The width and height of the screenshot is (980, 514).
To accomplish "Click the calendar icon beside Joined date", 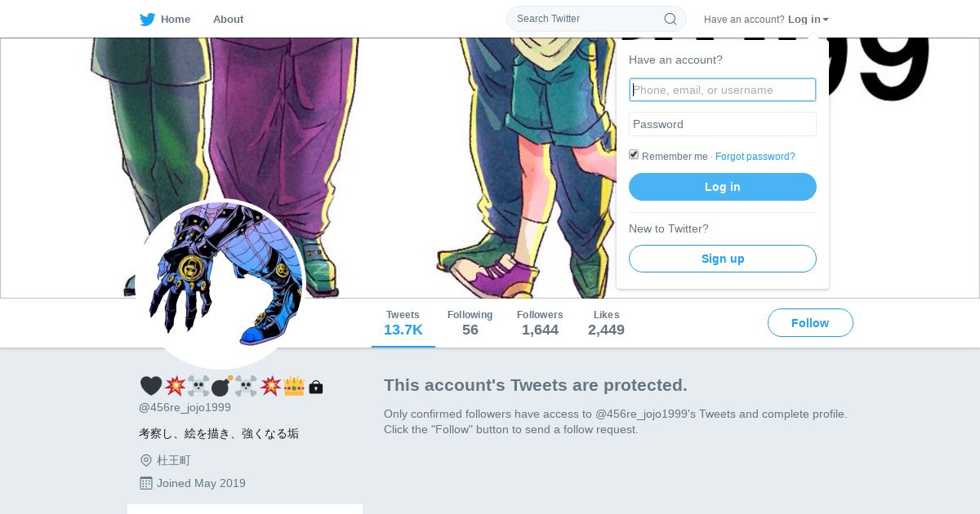I will (146, 483).
